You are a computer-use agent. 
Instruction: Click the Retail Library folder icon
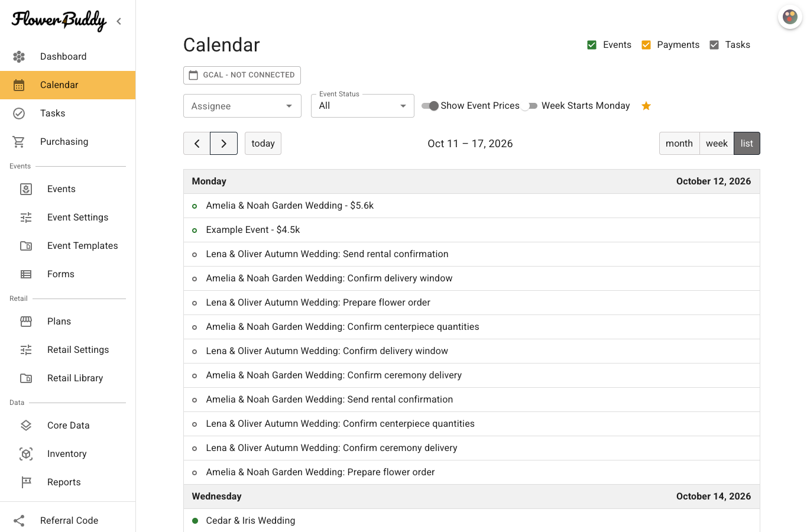[26, 378]
